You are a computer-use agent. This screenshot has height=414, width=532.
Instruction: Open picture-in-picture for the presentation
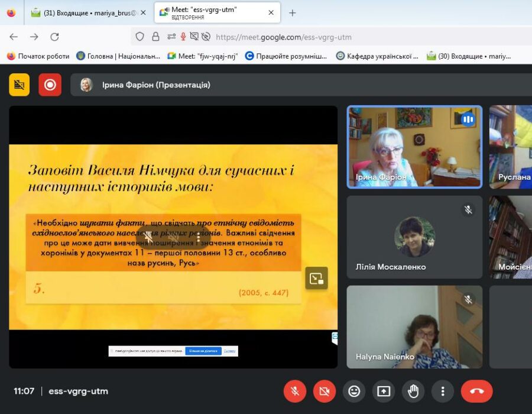[x=316, y=278]
